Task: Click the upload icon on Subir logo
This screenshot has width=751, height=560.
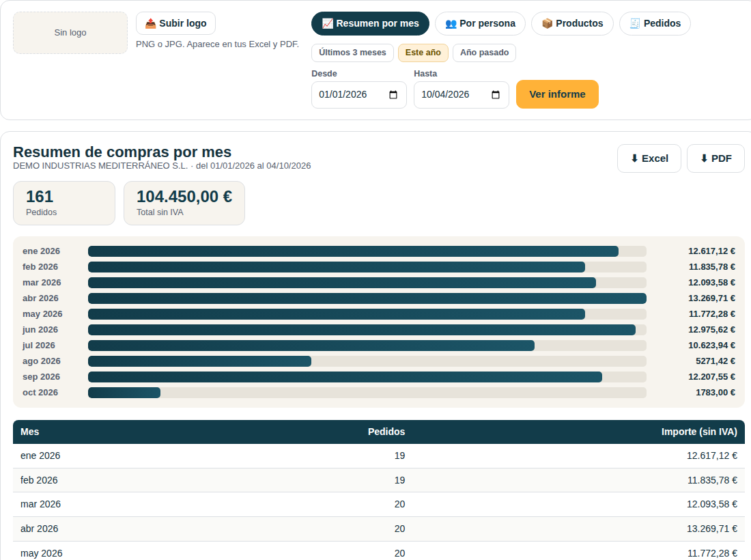Action: coord(150,23)
